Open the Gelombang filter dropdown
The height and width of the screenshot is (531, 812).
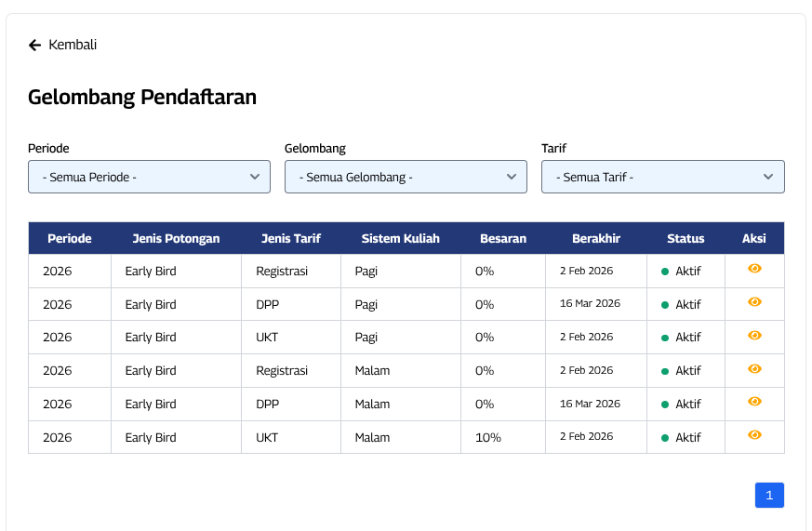click(406, 177)
